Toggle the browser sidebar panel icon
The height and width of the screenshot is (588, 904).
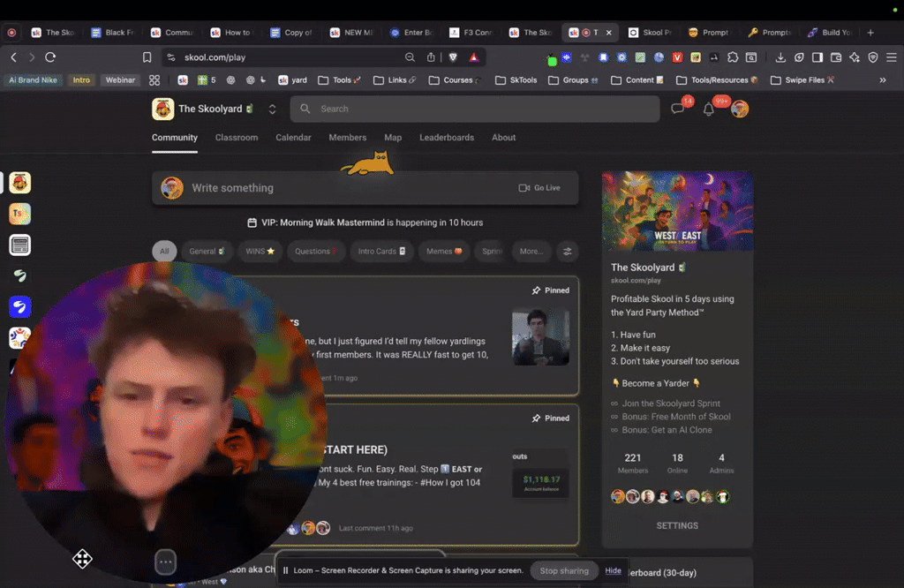pyautogui.click(x=817, y=57)
